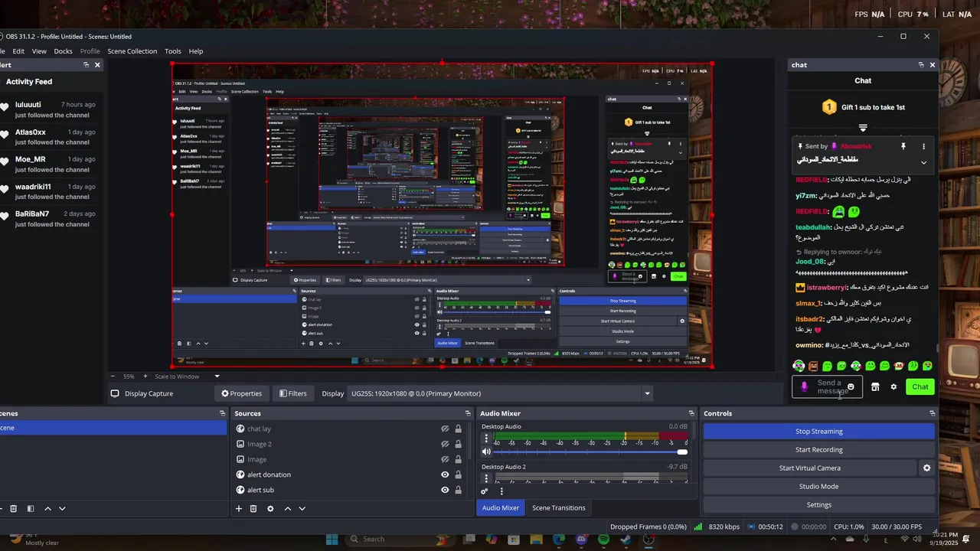Expand the pinned chat message chevron
980x551 pixels.
pyautogui.click(x=923, y=162)
